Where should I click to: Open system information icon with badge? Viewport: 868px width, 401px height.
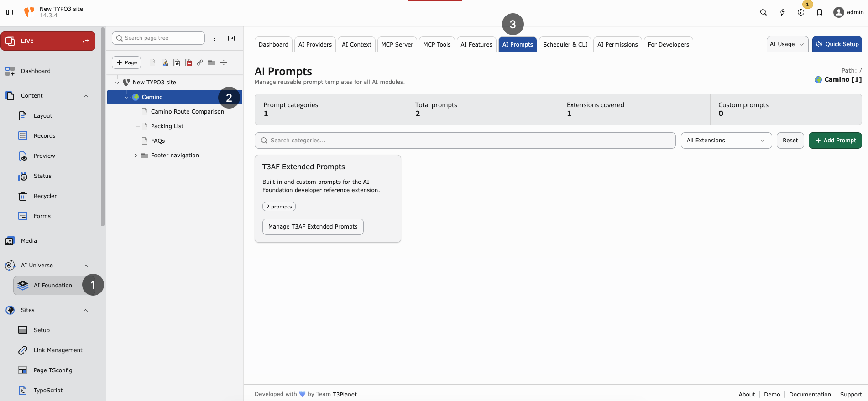[x=801, y=12]
